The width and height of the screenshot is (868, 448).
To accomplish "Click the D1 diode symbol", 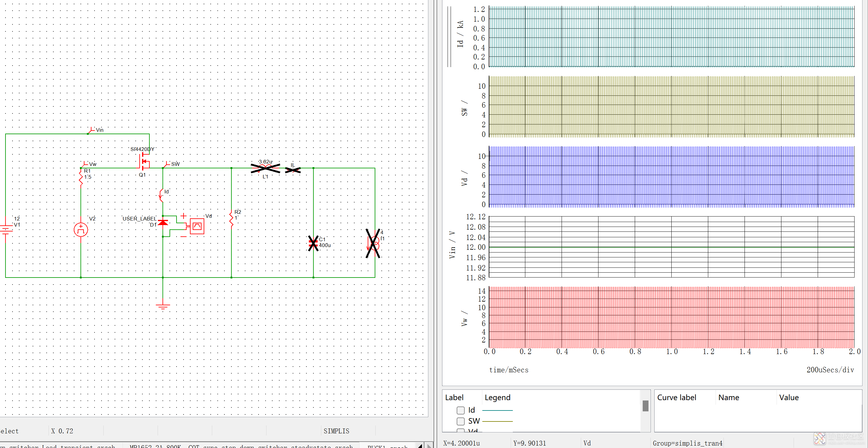I will [163, 223].
